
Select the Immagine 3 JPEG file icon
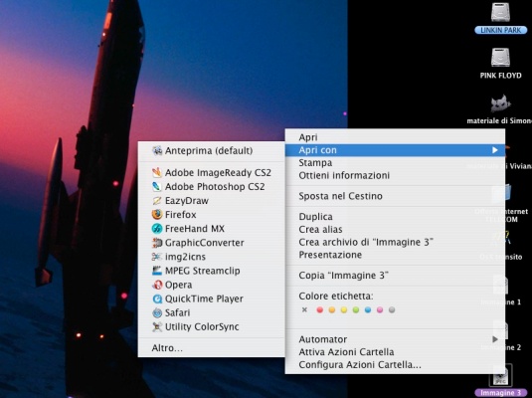point(500,376)
